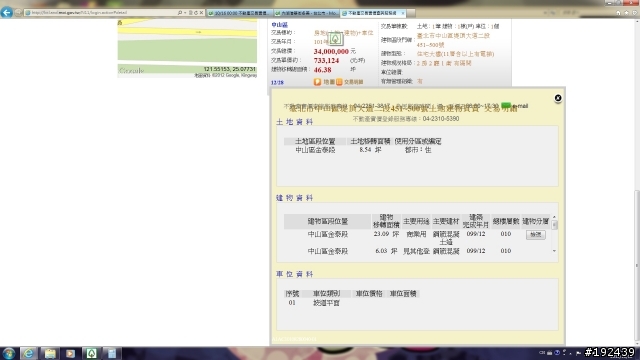Click the Google logo on the map
Screen dimensions: 640x360
tap(131, 71)
